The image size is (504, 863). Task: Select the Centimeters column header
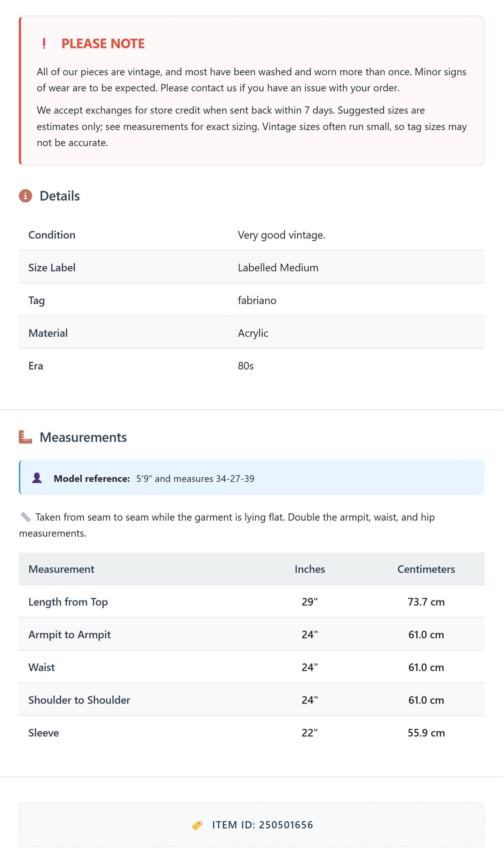pyautogui.click(x=426, y=569)
